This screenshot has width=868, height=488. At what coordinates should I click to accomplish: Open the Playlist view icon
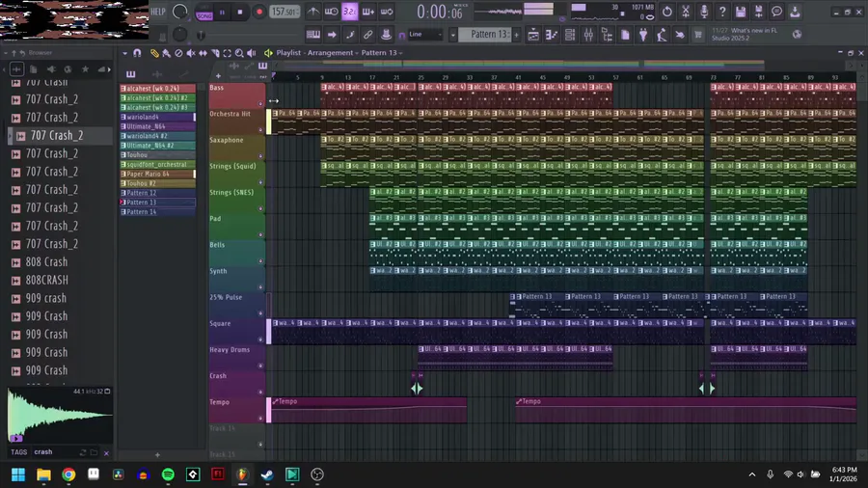tap(533, 35)
